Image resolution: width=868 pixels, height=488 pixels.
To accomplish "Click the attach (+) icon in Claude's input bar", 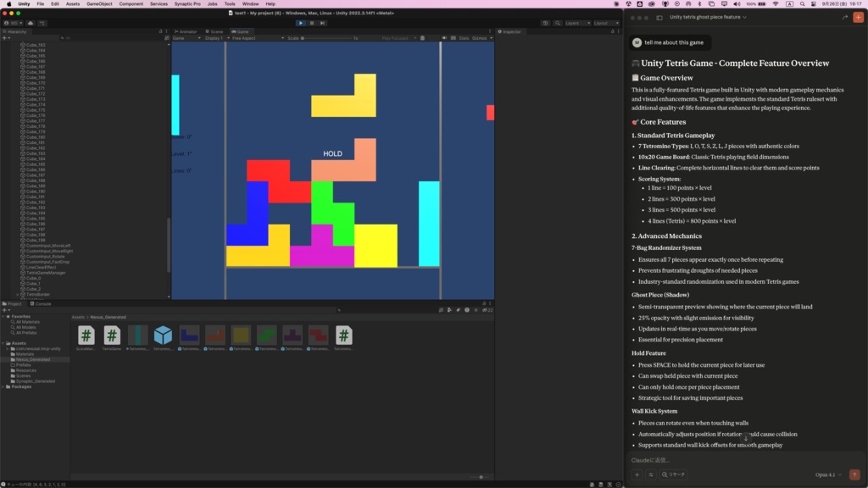I will click(637, 475).
